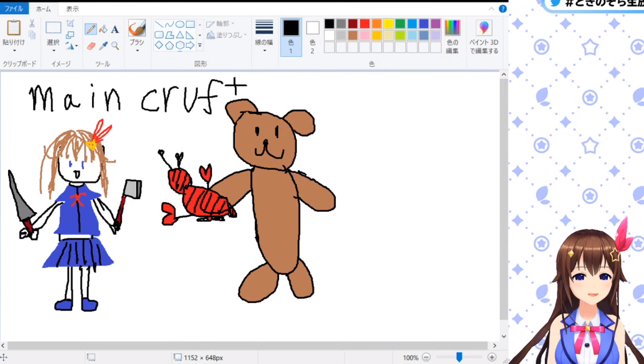Expand the 選択 selection dropdown arrow
Viewport: 644px width, 364px height.
click(x=53, y=51)
